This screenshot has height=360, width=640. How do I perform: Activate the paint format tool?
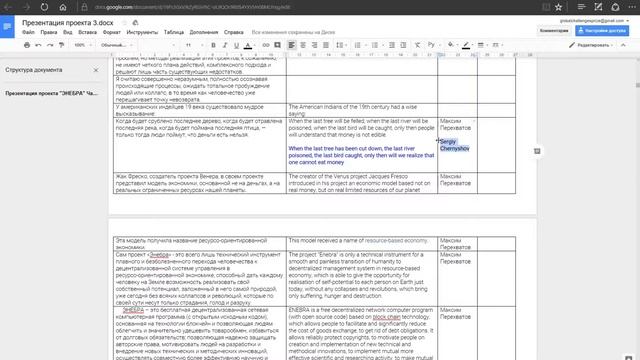[x=61, y=45]
